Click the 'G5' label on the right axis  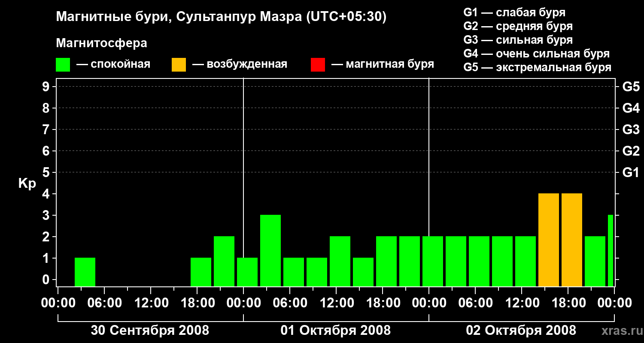[x=631, y=87]
